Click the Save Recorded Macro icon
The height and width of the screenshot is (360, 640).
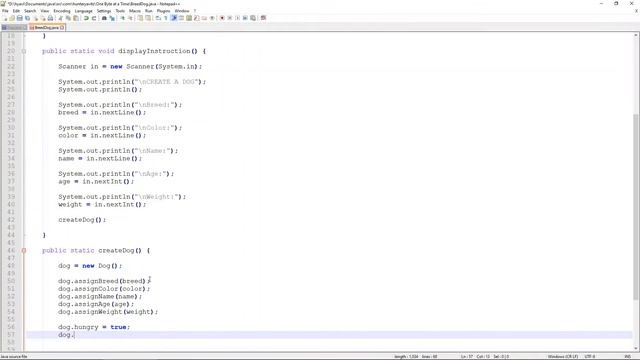point(253,18)
